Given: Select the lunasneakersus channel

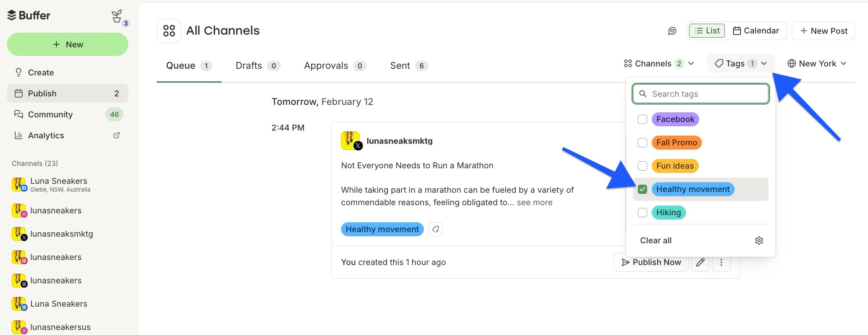Looking at the screenshot, I should [68, 327].
